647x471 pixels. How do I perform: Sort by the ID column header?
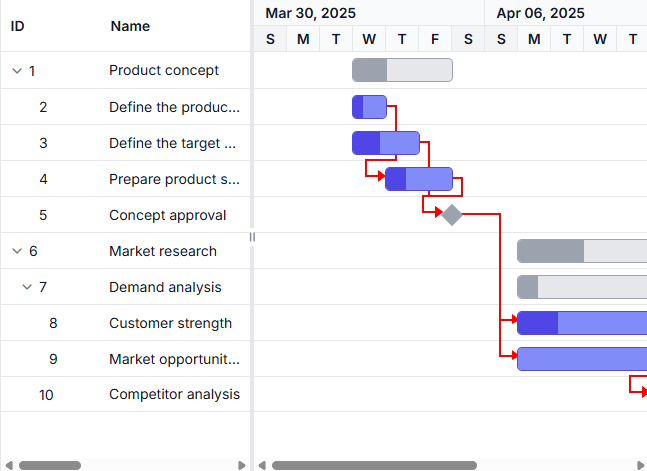[17, 26]
